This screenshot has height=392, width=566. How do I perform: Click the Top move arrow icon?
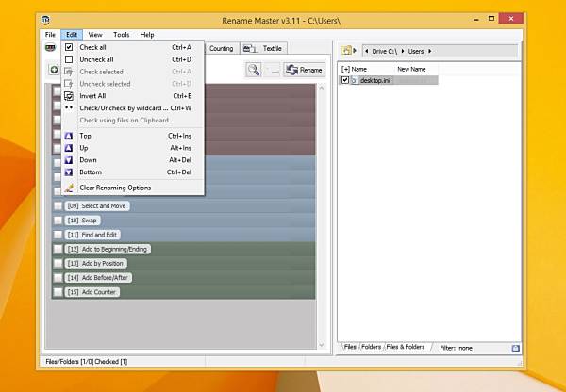coord(69,136)
